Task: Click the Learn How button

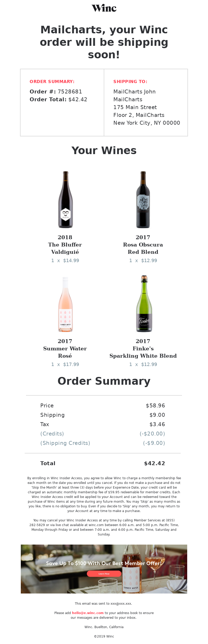Action: [x=104, y=573]
